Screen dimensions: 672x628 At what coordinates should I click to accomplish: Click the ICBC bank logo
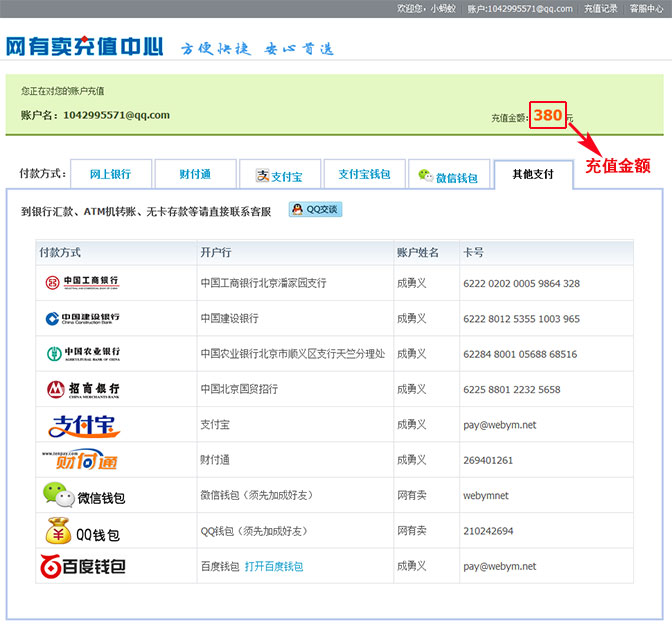pos(82,283)
